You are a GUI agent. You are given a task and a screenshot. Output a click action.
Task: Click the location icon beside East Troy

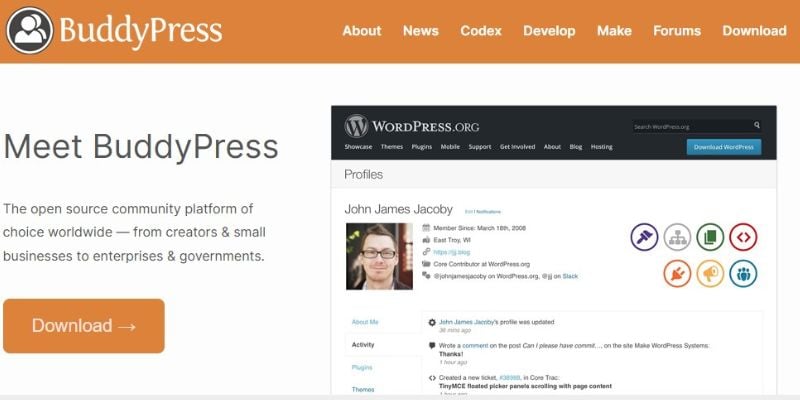[x=427, y=240]
